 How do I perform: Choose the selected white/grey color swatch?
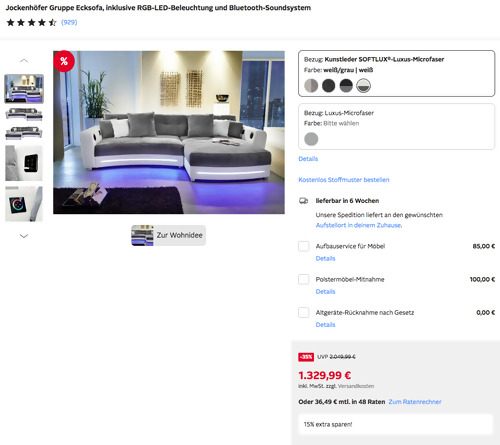tap(363, 86)
